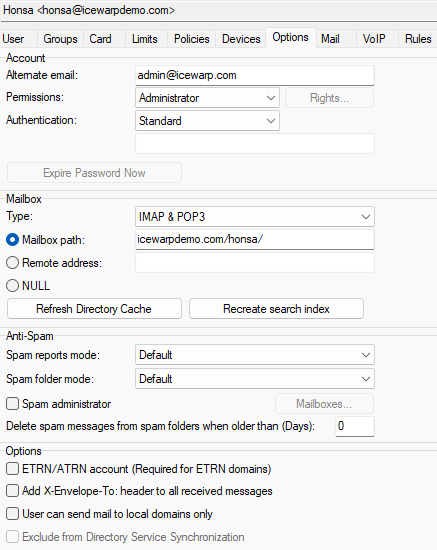The width and height of the screenshot is (437, 550).
Task: Click the Recreate search index button
Action: pos(276,309)
